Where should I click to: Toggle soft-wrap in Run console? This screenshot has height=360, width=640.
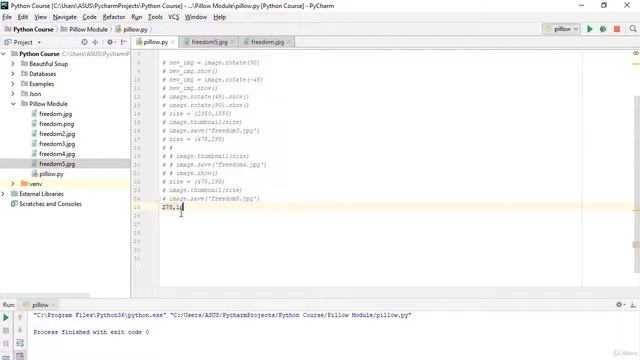20,343
